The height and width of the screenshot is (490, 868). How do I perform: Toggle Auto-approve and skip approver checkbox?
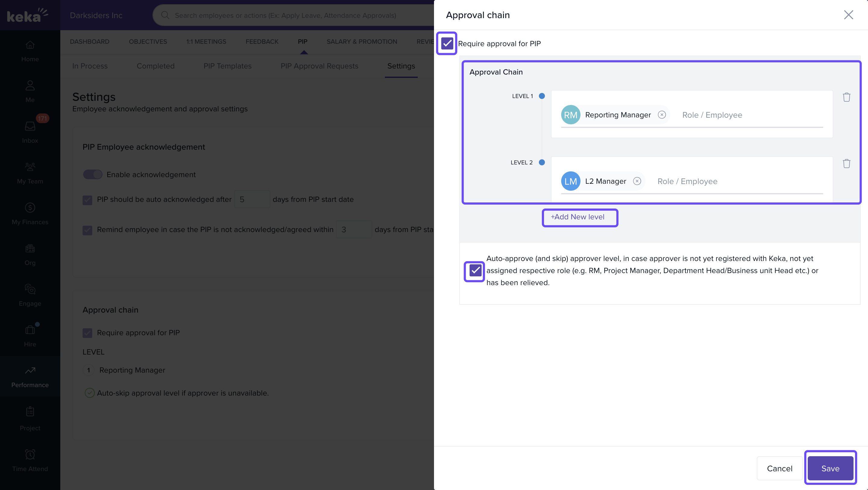coord(475,270)
